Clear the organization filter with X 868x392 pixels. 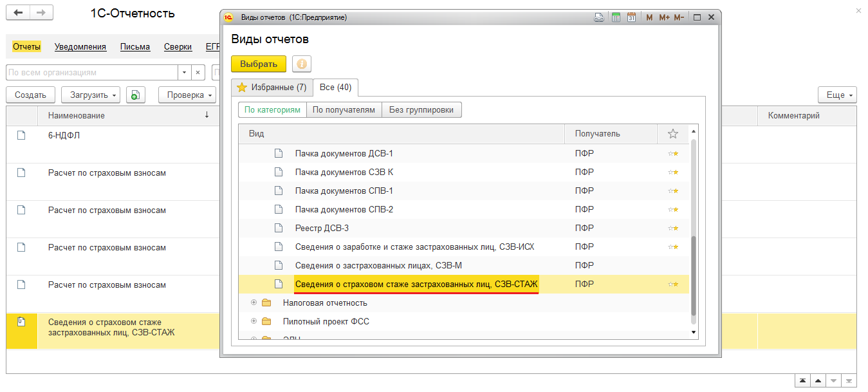(198, 73)
